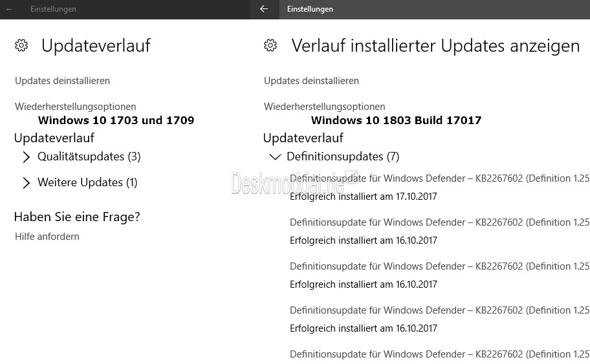The height and width of the screenshot is (364, 590).
Task: Open Updates deinstallieren link in left pane
Action: [63, 81]
